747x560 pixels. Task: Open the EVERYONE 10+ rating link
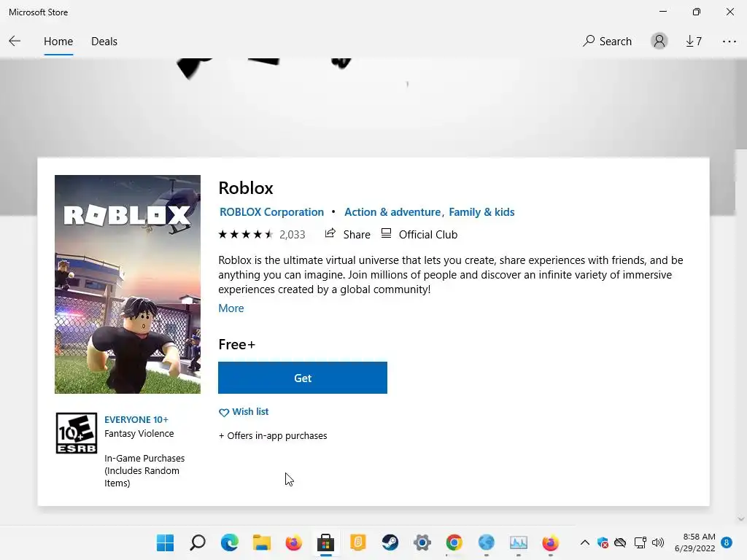[x=136, y=419]
